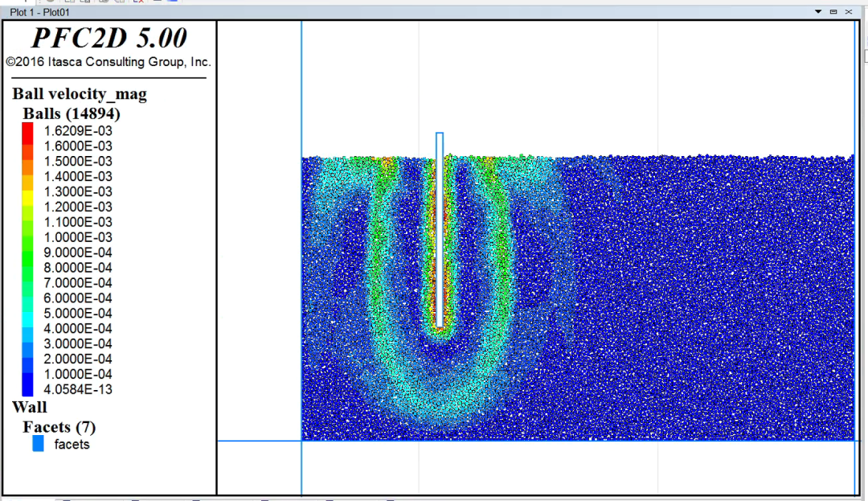
Task: Click the Itasca Consulting Group copyright line
Action: pos(108,62)
